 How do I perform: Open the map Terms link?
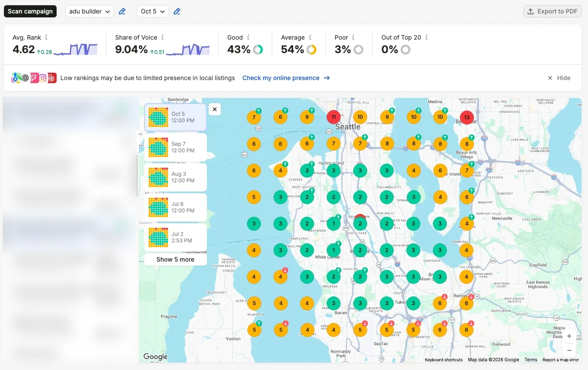coord(531,360)
